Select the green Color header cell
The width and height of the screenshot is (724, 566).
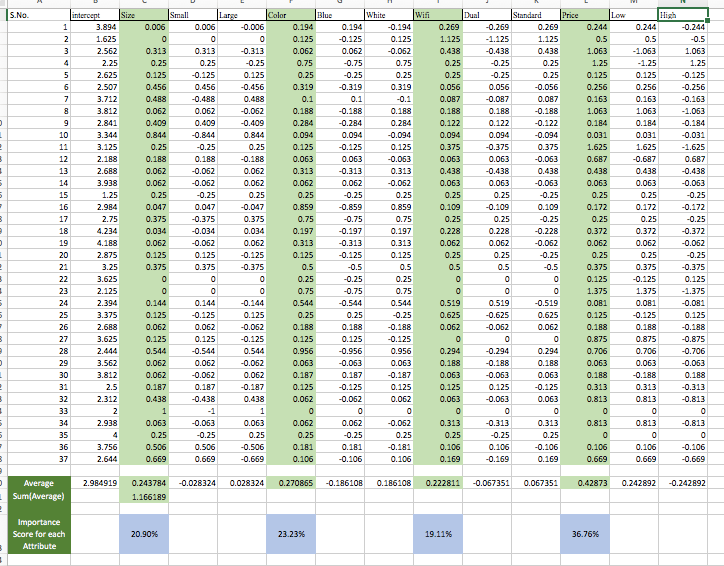(x=291, y=15)
